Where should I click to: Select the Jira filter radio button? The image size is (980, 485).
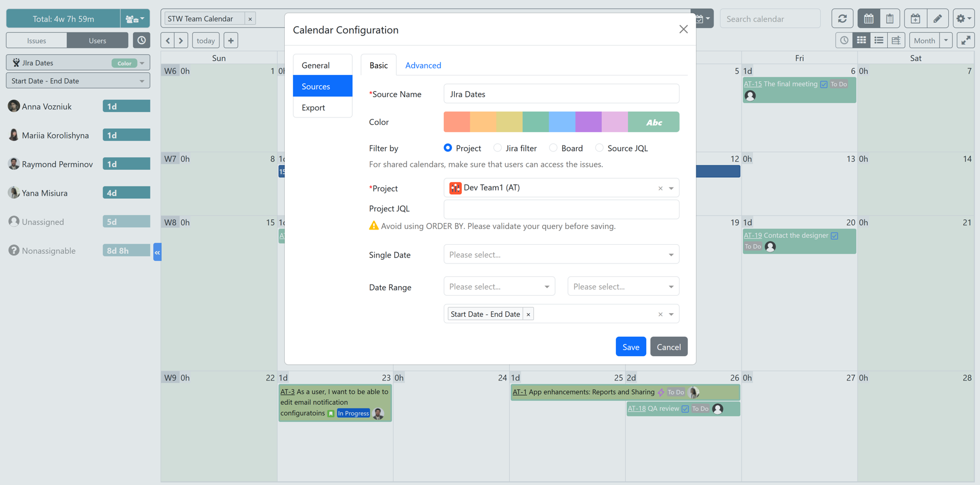pyautogui.click(x=497, y=148)
